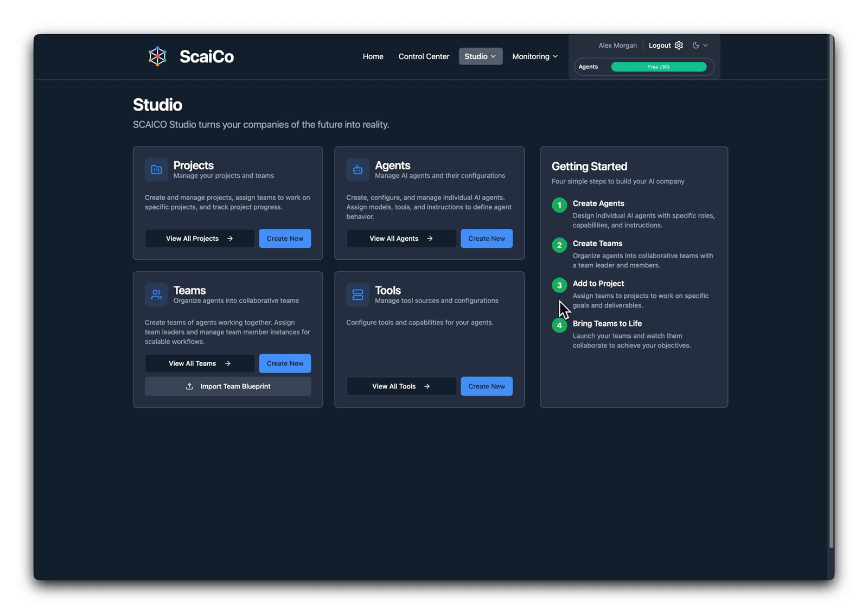Click step 3 circle beside Add to Project
The height and width of the screenshot is (614, 868).
pyautogui.click(x=559, y=285)
